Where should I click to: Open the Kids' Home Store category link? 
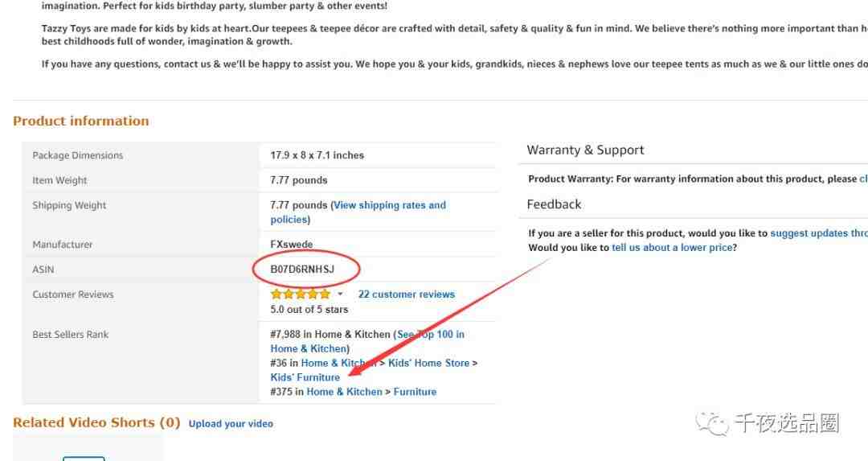(x=428, y=363)
